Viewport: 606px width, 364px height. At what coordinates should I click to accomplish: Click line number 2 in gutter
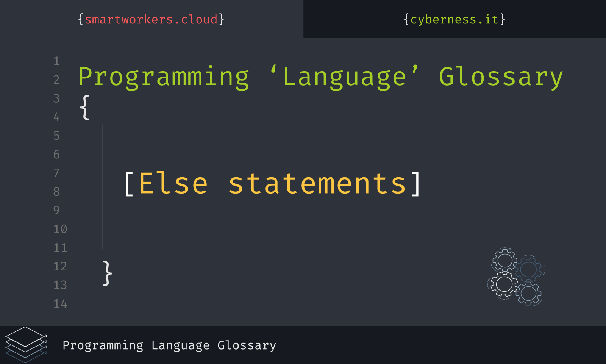point(56,80)
